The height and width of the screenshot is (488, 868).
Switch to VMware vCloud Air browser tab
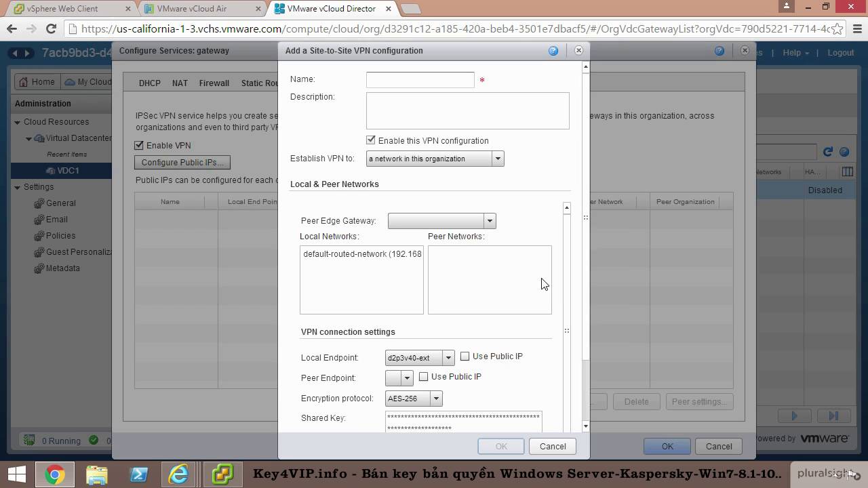tap(203, 9)
